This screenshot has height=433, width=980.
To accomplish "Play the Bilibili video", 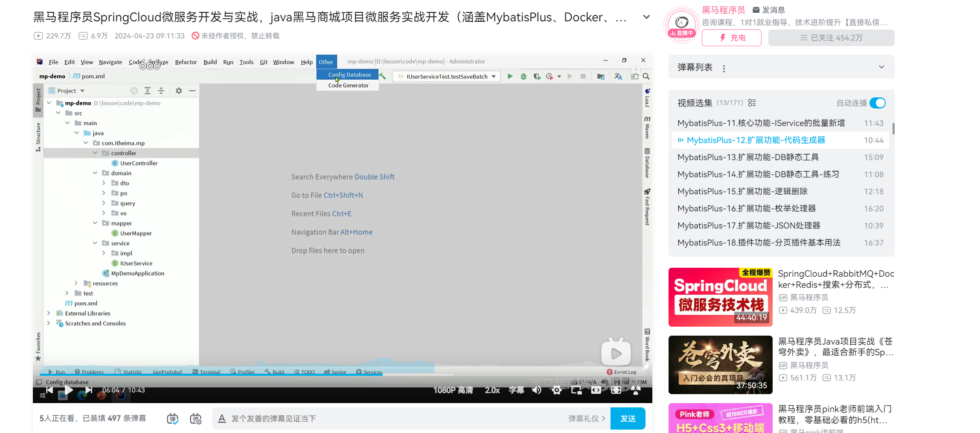I will click(68, 390).
